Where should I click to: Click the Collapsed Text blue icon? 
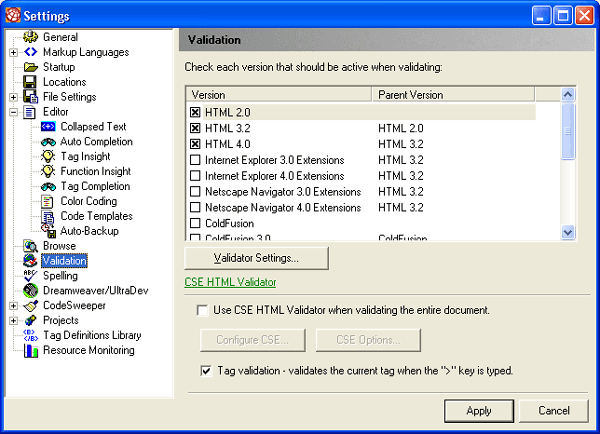tap(48, 126)
